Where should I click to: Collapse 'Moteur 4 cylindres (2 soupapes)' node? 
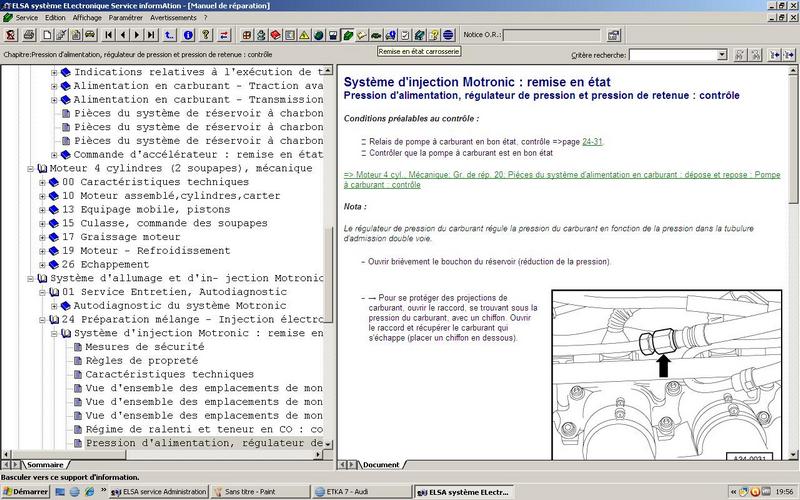(x=31, y=168)
